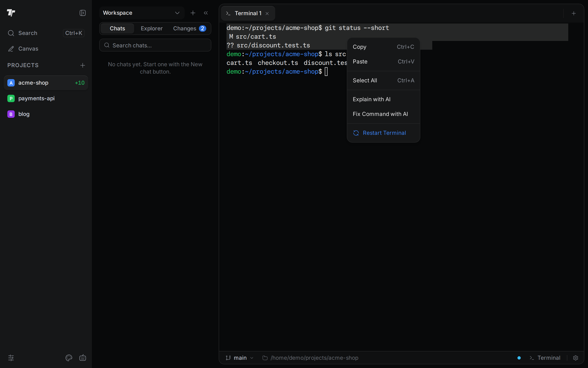Open the blog project
Screen dimensions: 588x368
tap(46, 114)
